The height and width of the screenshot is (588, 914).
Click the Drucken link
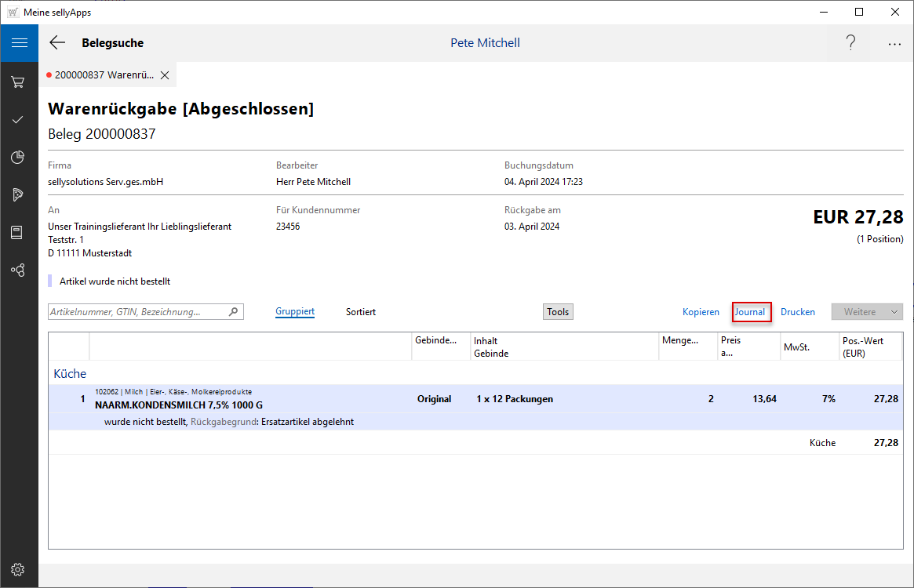pos(798,312)
